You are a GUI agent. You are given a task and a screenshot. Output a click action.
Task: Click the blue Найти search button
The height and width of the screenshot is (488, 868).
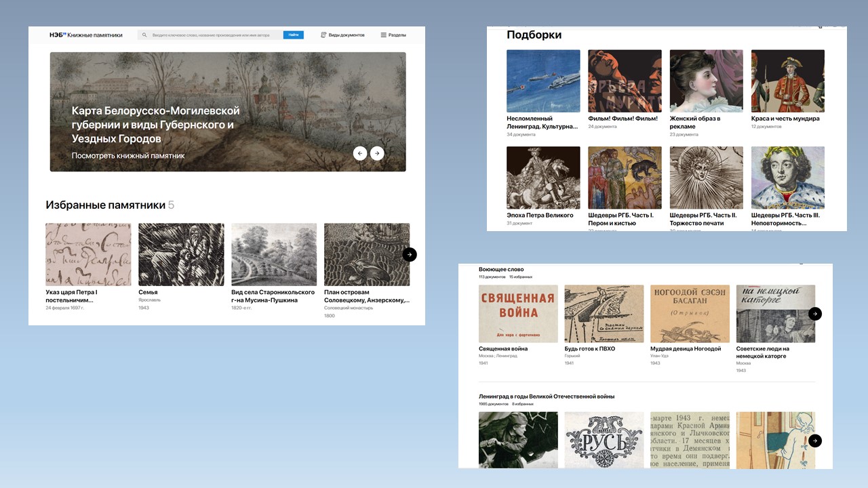[293, 35]
